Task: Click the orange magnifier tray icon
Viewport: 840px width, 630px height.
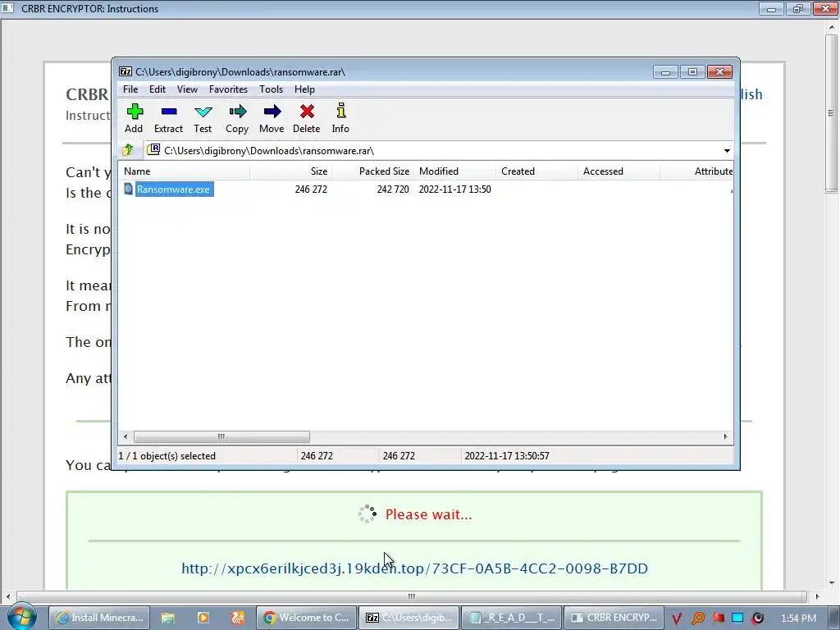Action: (697, 619)
